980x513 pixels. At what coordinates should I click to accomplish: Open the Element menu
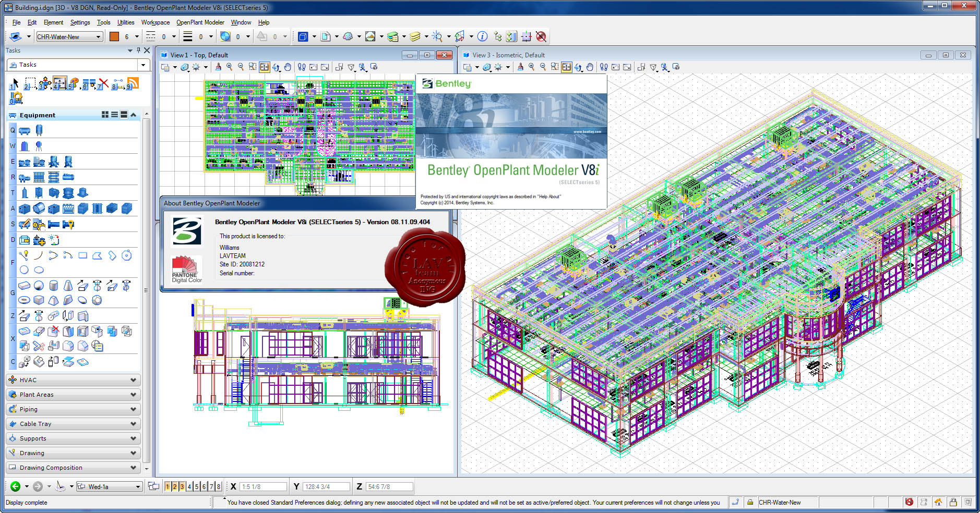tap(53, 22)
